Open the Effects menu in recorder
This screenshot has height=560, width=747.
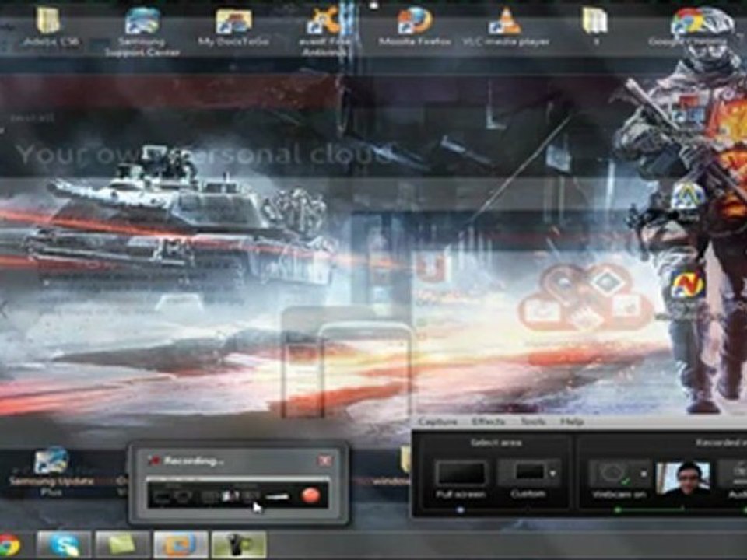pos(489,422)
